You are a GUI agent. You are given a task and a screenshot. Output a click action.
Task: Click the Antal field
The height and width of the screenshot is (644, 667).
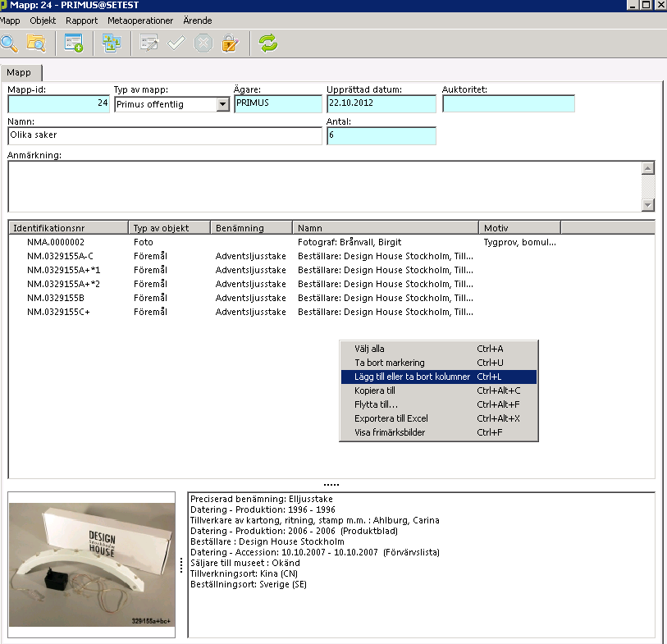point(381,135)
